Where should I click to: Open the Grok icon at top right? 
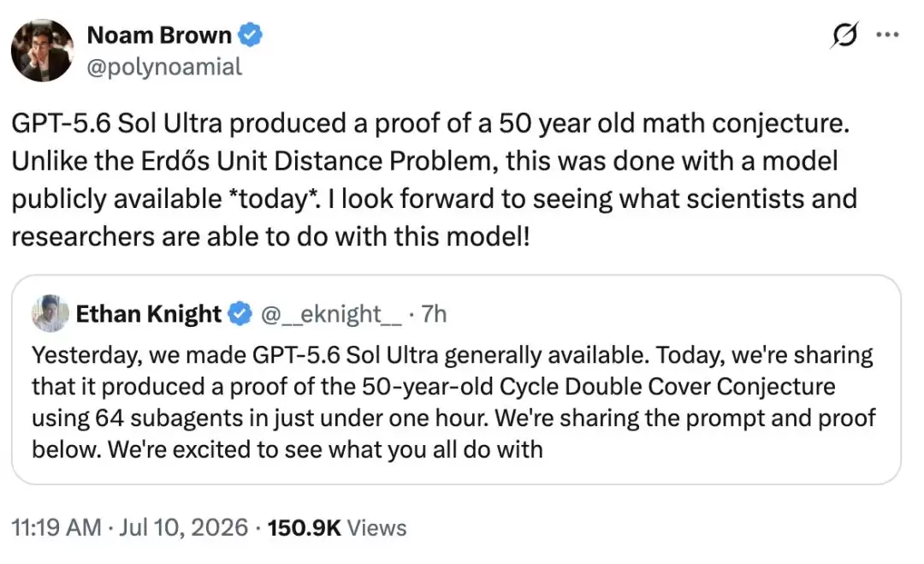point(844,35)
